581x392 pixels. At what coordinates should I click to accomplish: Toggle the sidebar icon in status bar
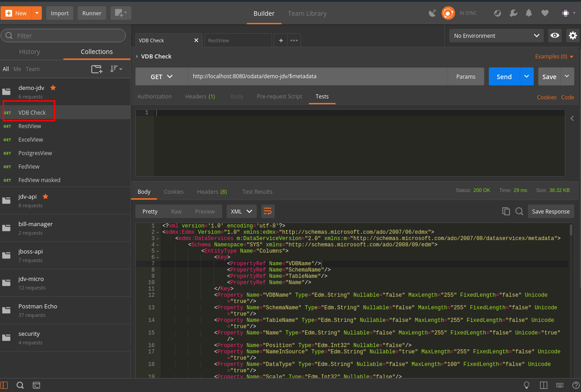[x=4, y=385]
